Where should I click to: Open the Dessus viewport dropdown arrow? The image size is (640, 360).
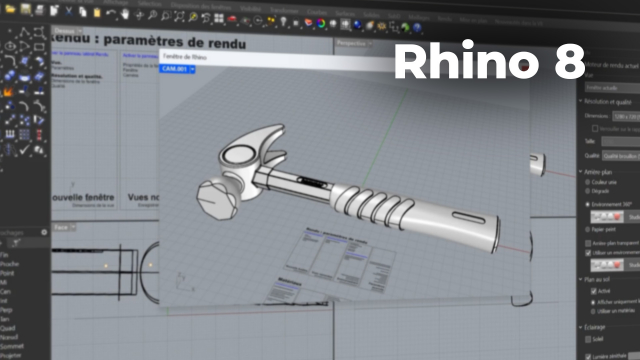tap(80, 31)
